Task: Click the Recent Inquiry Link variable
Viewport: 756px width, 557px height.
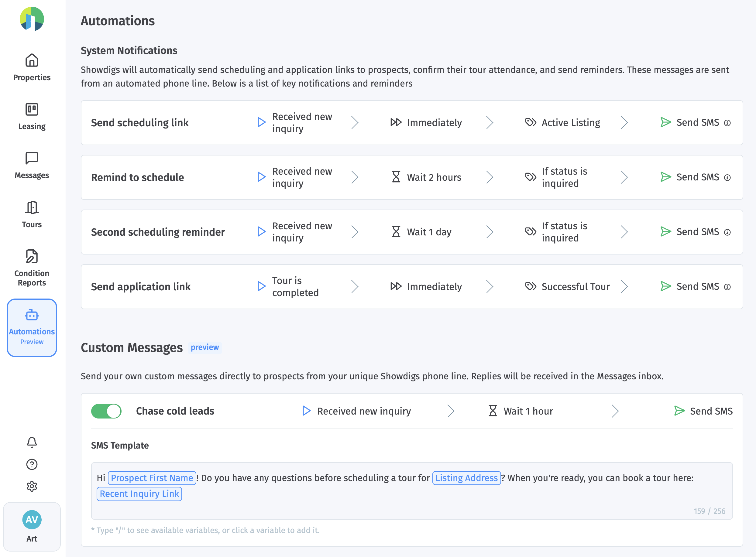Action: pos(139,494)
